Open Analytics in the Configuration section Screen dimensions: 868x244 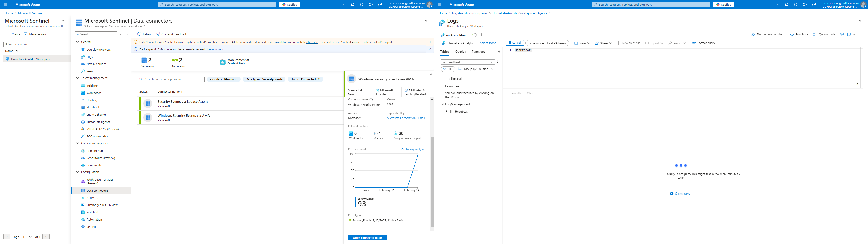click(92, 198)
